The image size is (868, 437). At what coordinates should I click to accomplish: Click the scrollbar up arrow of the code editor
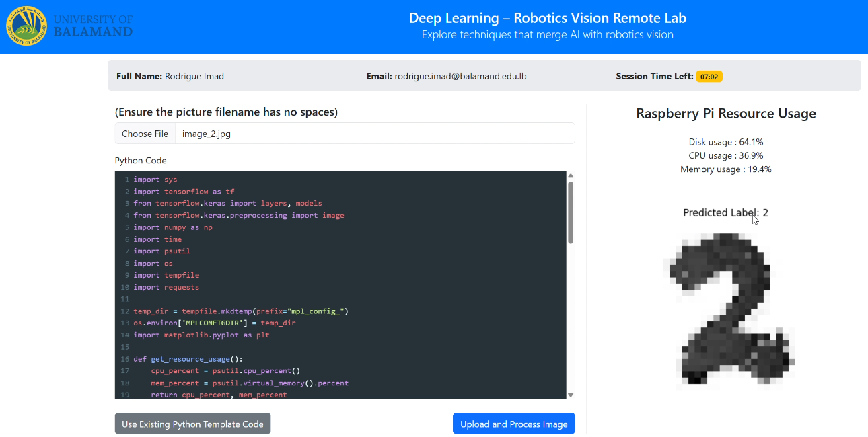(x=569, y=175)
